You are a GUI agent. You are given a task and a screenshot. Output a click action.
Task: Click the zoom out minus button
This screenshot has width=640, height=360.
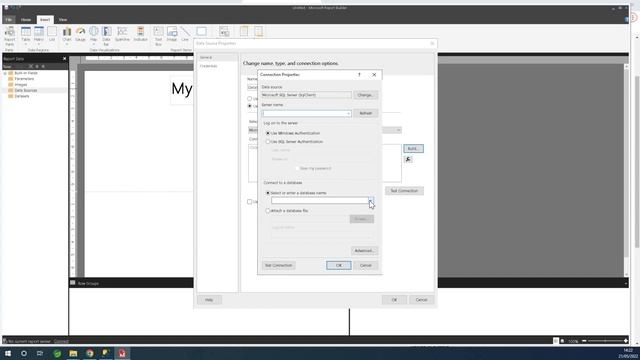pos(584,340)
